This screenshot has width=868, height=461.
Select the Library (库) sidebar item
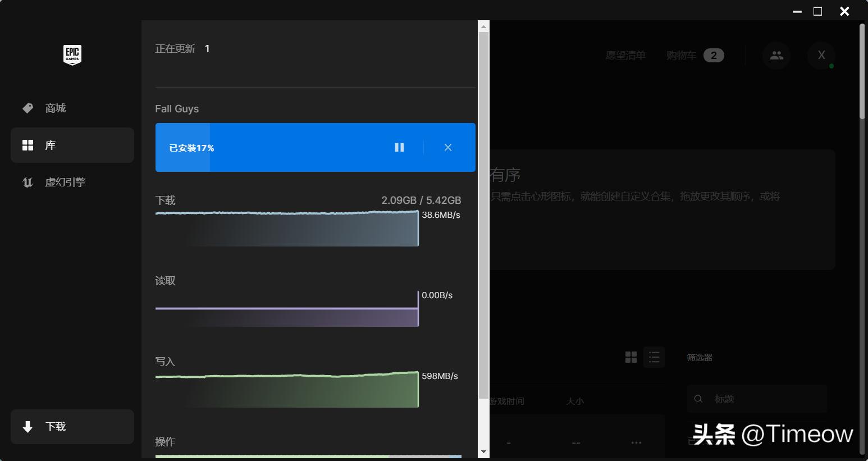(x=72, y=145)
